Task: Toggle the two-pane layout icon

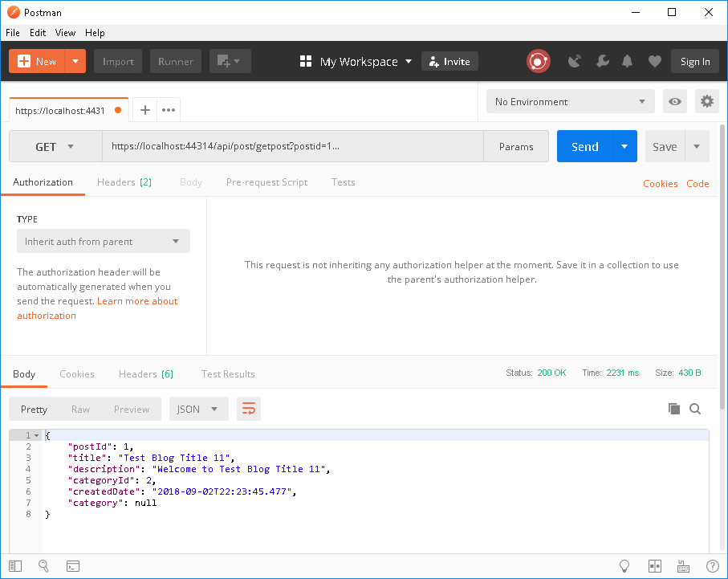Action: (x=655, y=566)
